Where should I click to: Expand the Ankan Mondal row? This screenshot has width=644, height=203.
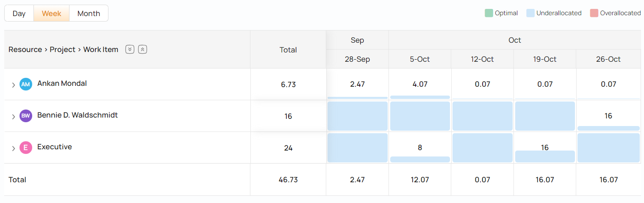(x=14, y=85)
